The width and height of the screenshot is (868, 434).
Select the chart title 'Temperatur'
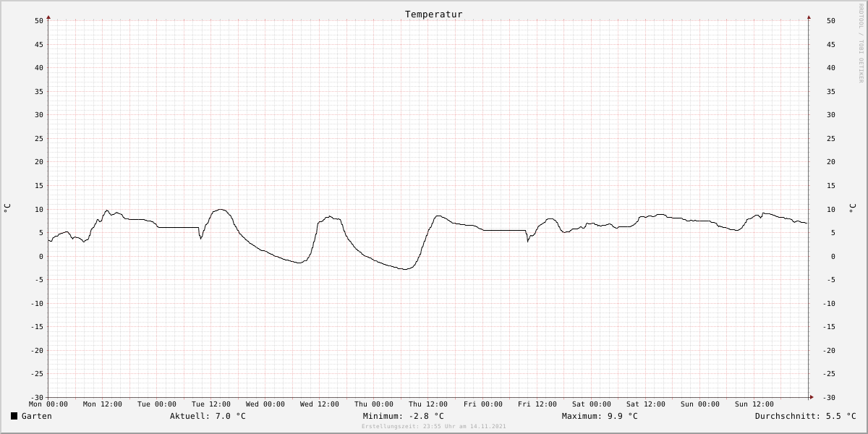434,14
